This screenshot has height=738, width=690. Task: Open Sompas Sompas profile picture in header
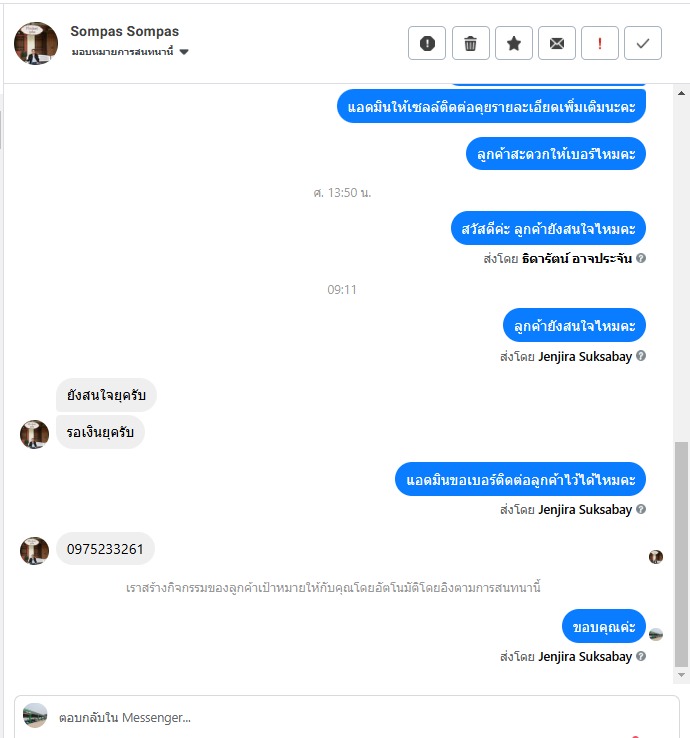[36, 43]
